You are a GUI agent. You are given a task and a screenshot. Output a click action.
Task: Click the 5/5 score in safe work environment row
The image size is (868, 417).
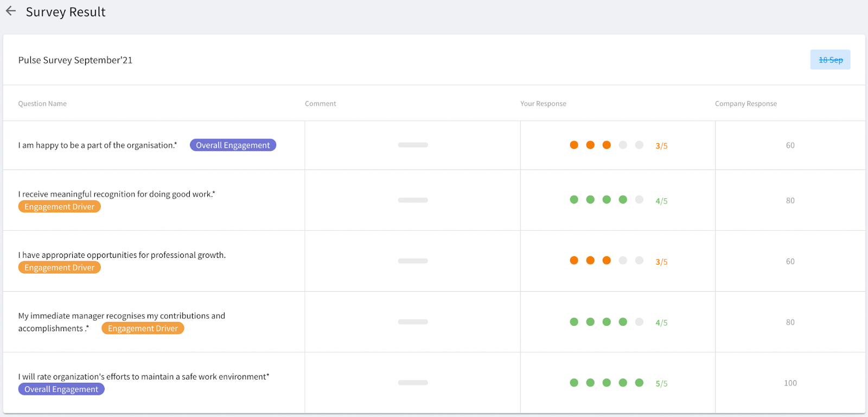[x=661, y=383]
